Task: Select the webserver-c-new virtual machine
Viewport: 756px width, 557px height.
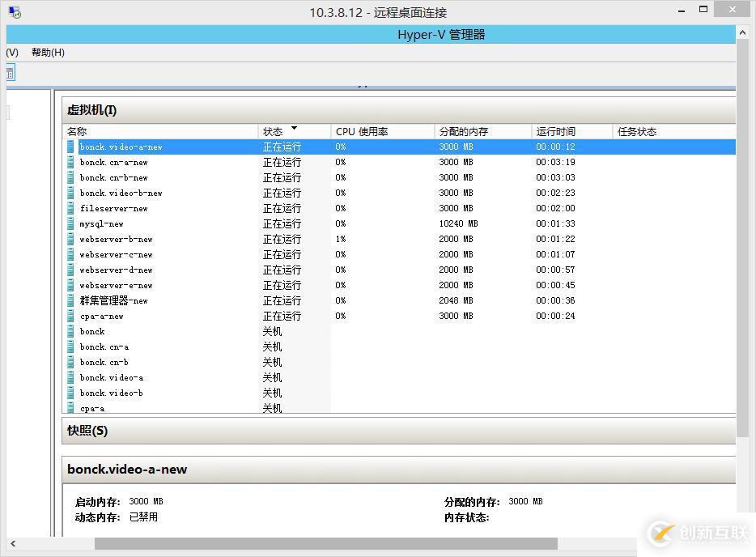Action: (x=399, y=255)
